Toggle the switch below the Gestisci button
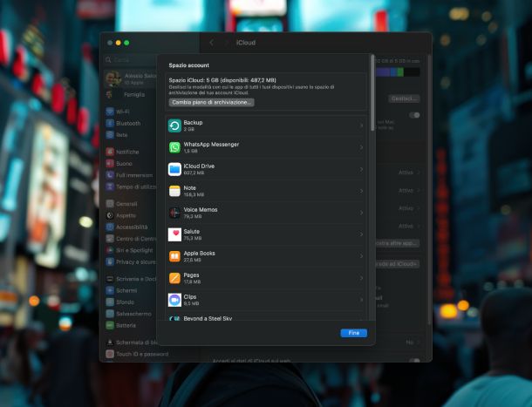 point(414,115)
